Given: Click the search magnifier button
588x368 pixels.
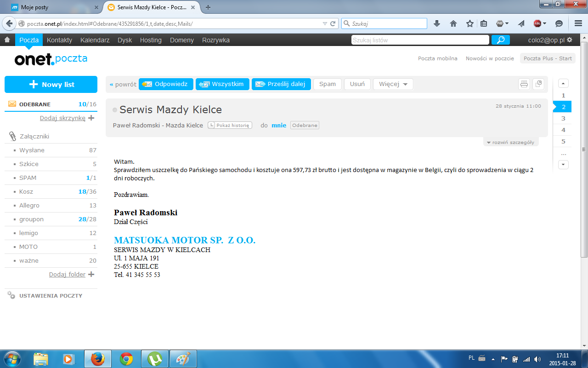Looking at the screenshot, I should (500, 40).
